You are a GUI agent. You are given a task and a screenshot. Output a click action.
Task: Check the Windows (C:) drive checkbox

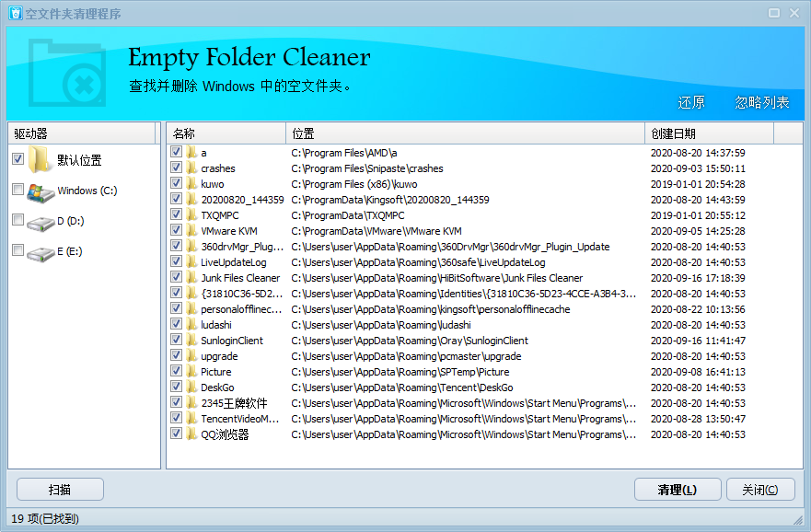click(17, 190)
